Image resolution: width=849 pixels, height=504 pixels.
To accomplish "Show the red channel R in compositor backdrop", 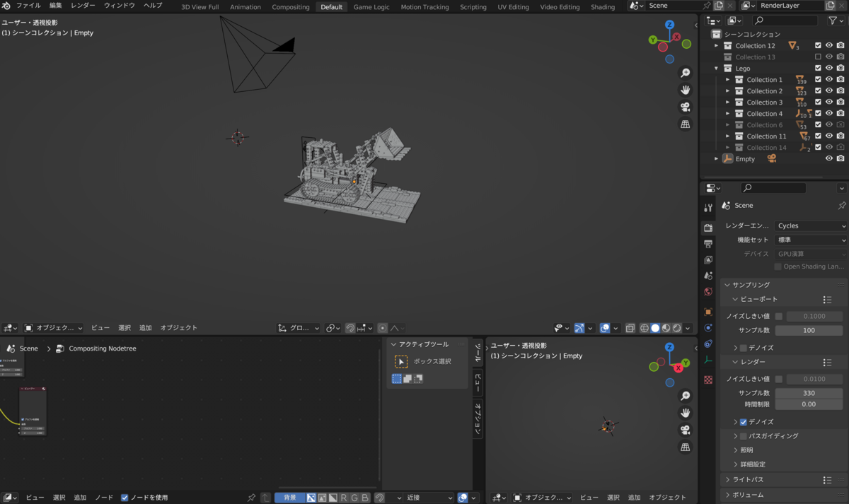I will point(344,498).
